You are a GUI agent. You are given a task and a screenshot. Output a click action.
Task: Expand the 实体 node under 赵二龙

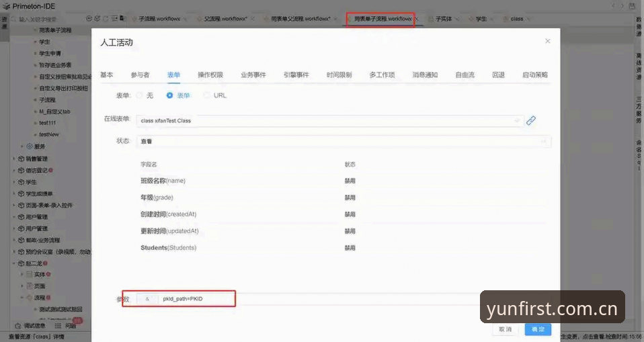coord(22,274)
